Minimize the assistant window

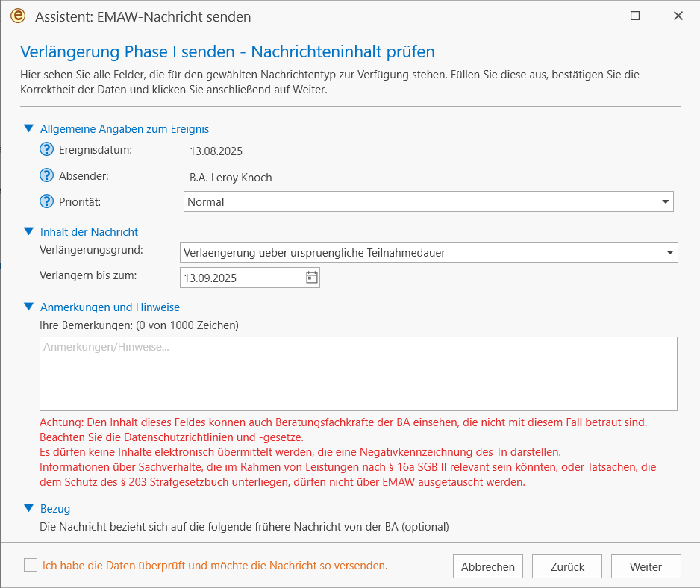pyautogui.click(x=592, y=16)
